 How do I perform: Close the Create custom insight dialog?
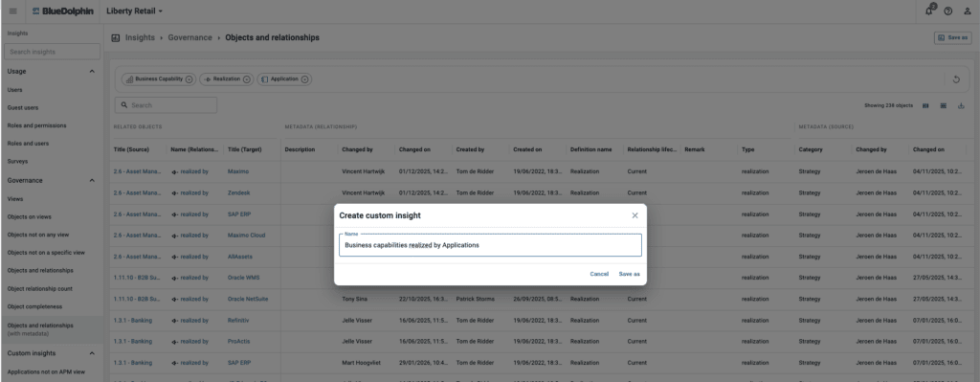pyautogui.click(x=635, y=215)
